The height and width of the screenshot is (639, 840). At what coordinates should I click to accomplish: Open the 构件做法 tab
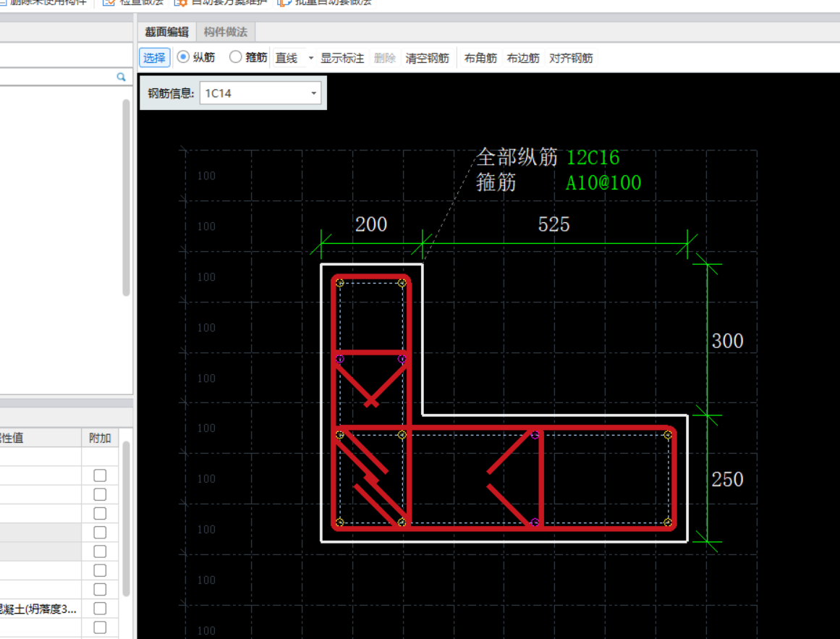tap(226, 32)
